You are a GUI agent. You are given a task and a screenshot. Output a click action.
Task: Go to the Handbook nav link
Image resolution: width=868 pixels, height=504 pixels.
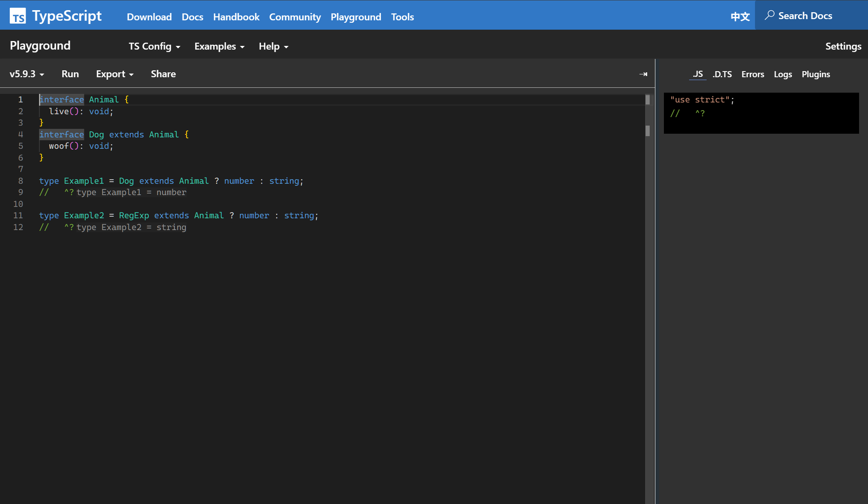coord(236,17)
